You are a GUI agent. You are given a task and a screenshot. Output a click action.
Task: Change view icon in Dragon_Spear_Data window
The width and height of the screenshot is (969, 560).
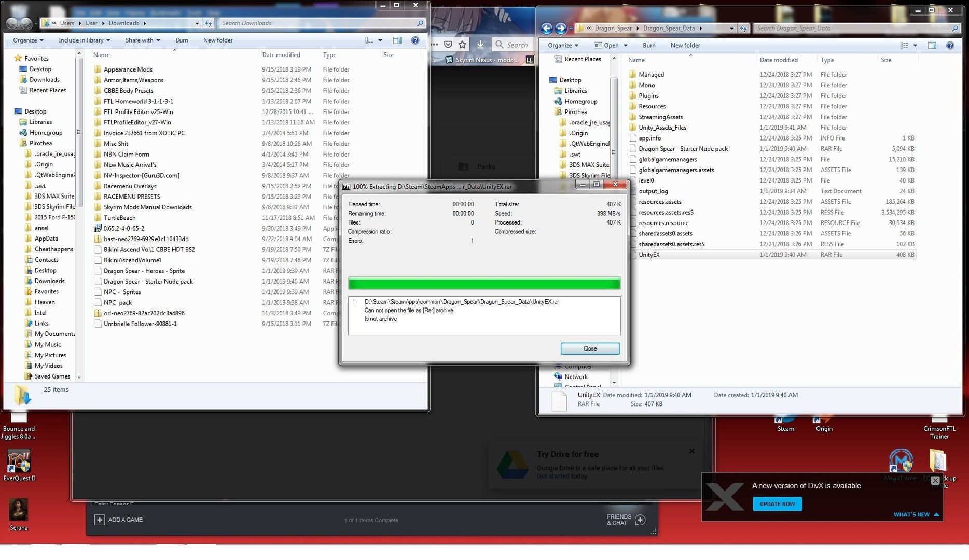click(x=904, y=46)
